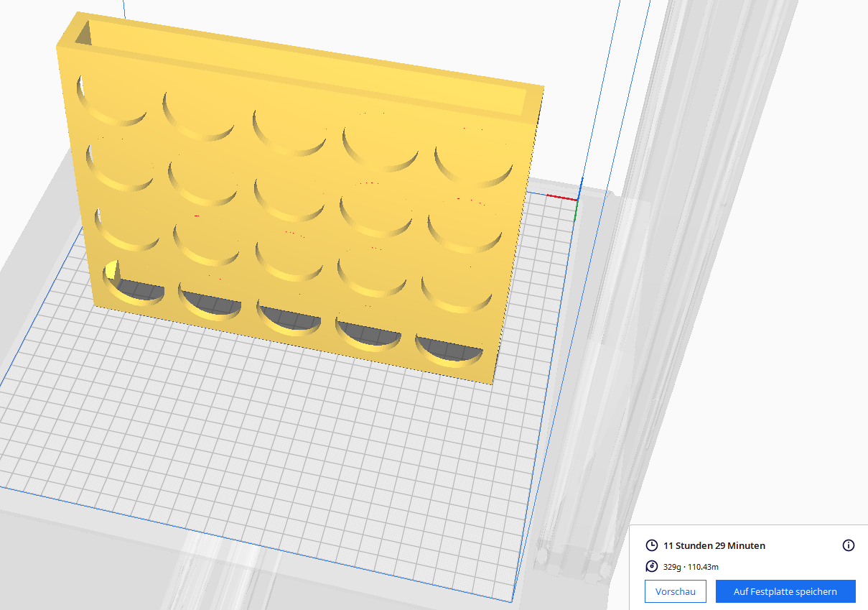The image size is (868, 610).
Task: Click the clock icon beside print time
Action: click(652, 545)
